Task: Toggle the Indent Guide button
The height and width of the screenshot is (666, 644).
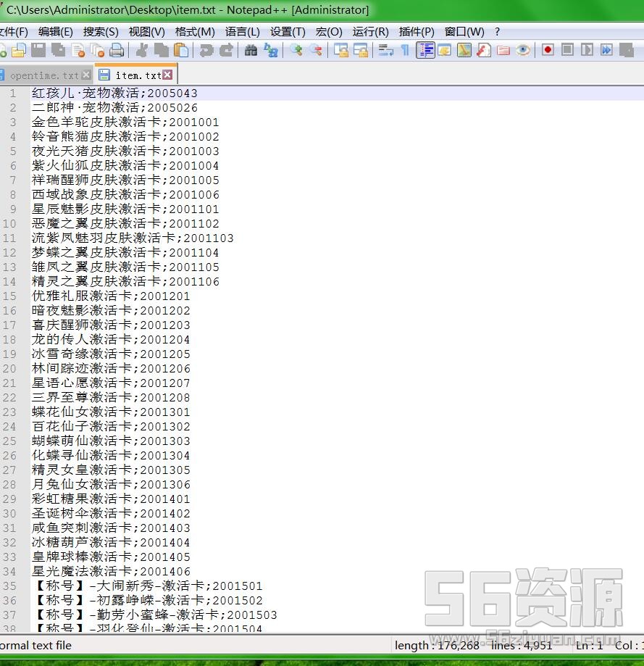Action: [x=425, y=50]
